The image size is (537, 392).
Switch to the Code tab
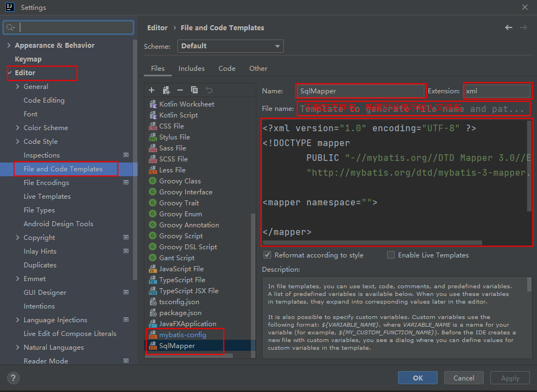click(x=227, y=69)
